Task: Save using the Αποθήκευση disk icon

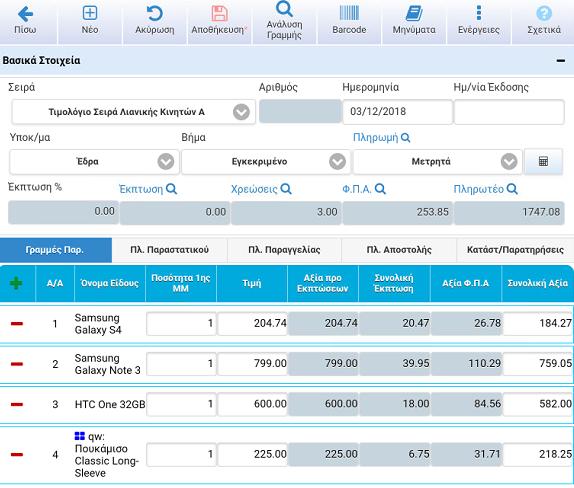Action: 219,14
